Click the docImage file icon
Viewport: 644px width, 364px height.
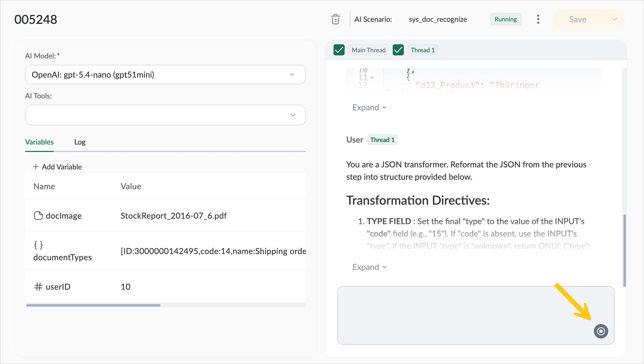(x=38, y=216)
